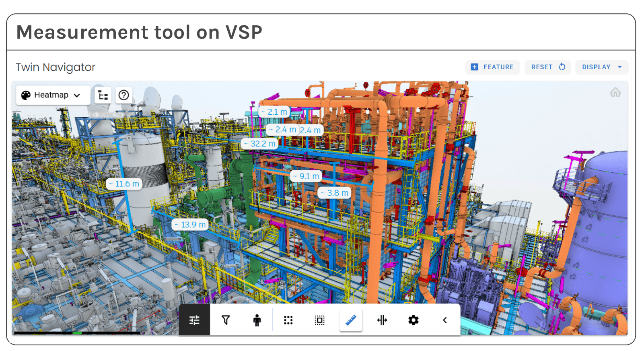This screenshot has width=644, height=351.
Task: Click the Twin Navigator heading
Action: point(56,67)
